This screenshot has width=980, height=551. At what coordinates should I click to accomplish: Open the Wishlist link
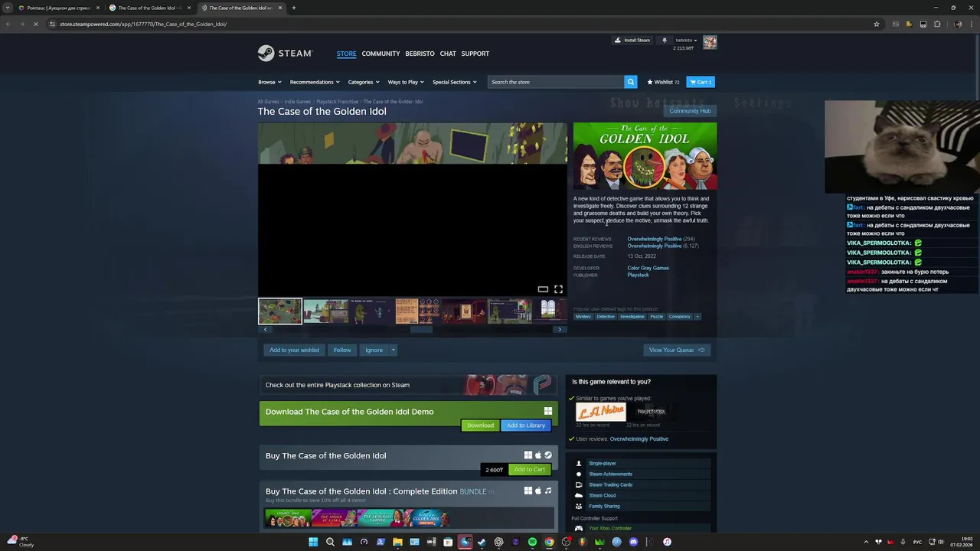tap(664, 82)
